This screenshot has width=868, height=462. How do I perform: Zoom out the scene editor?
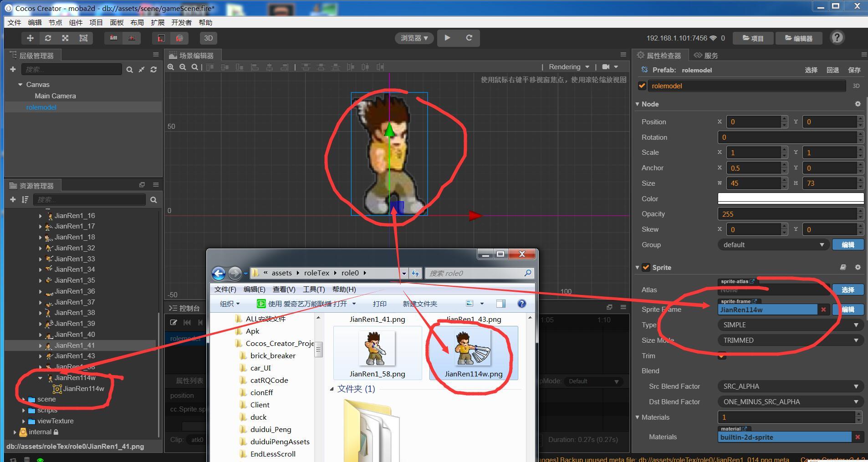point(183,67)
